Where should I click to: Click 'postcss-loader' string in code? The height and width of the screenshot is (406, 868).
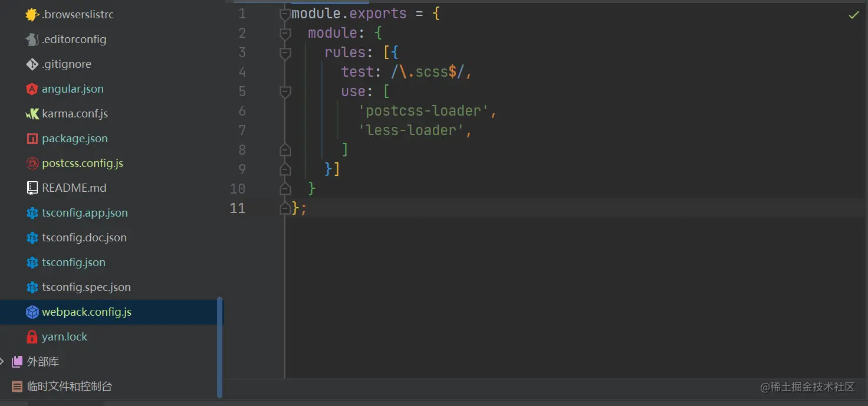[x=423, y=111]
